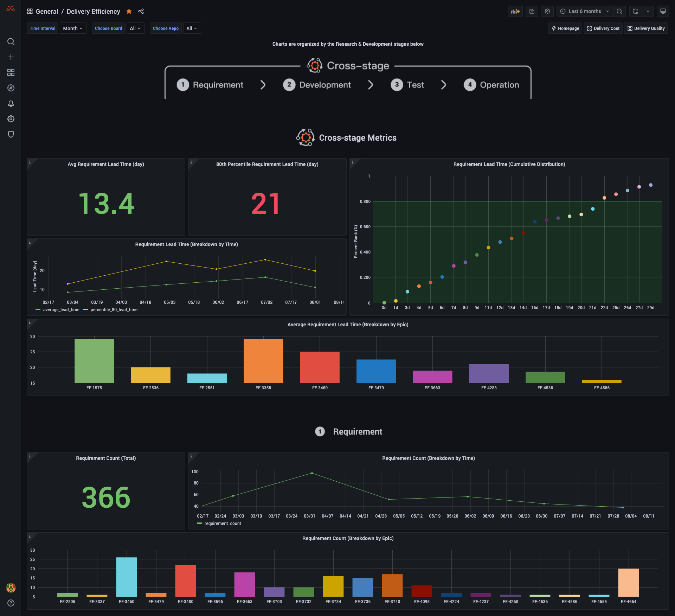Click the settings gear icon in toolbar
The width and height of the screenshot is (675, 616).
tap(547, 11)
